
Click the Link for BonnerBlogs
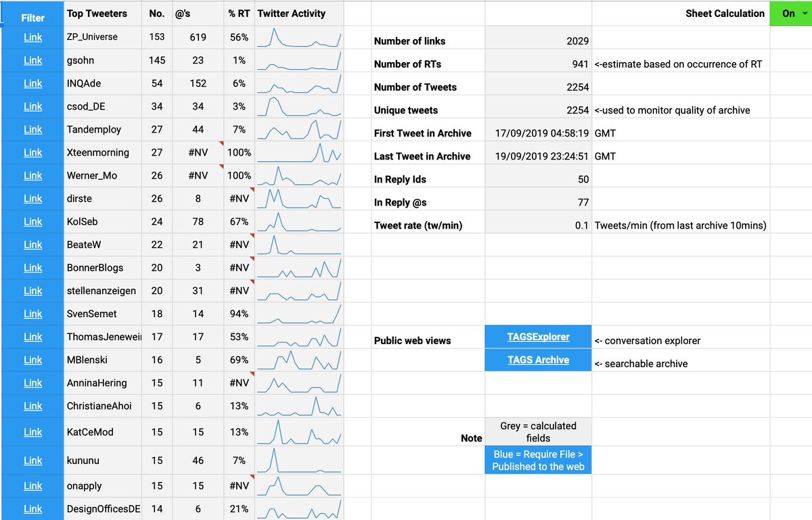coord(32,267)
